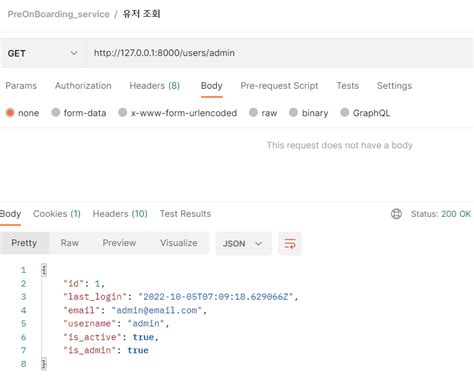The image size is (474, 383).
Task: Select the GraphQL body radio button
Action: [x=345, y=113]
